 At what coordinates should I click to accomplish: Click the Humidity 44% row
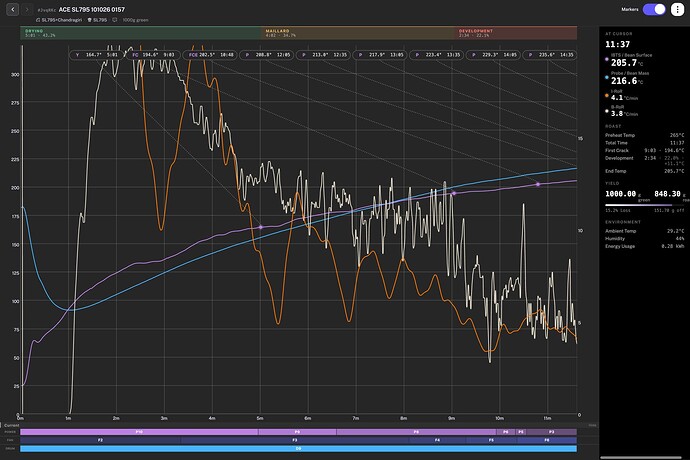click(x=645, y=238)
